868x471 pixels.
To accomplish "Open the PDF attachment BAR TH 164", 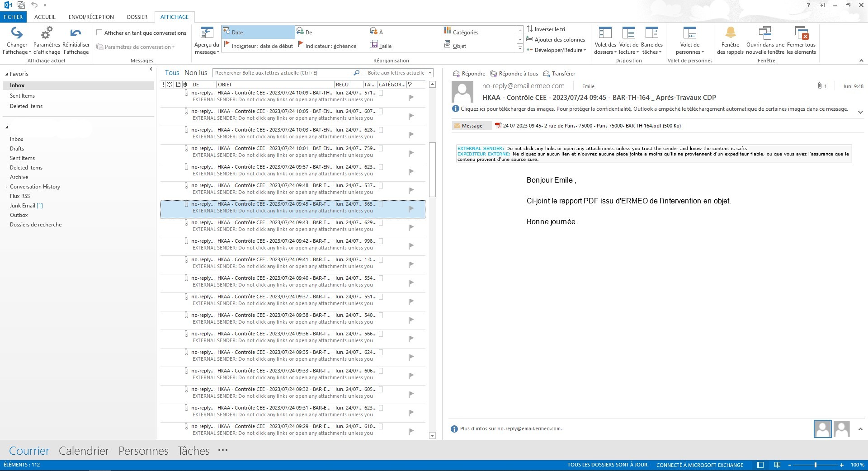I will (x=588, y=126).
